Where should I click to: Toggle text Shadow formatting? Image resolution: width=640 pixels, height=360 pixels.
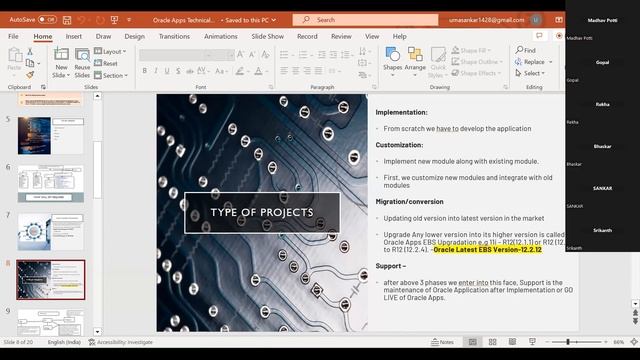(178, 71)
